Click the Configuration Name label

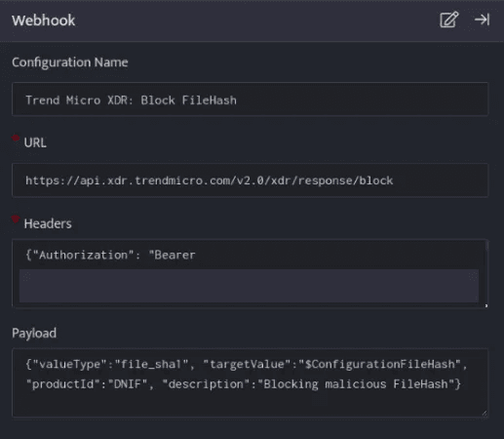tap(70, 62)
